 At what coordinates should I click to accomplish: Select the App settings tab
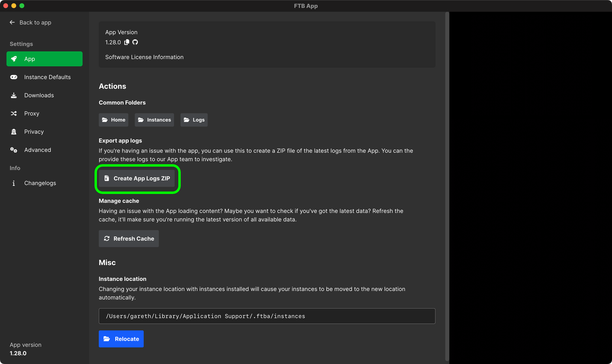(44, 59)
